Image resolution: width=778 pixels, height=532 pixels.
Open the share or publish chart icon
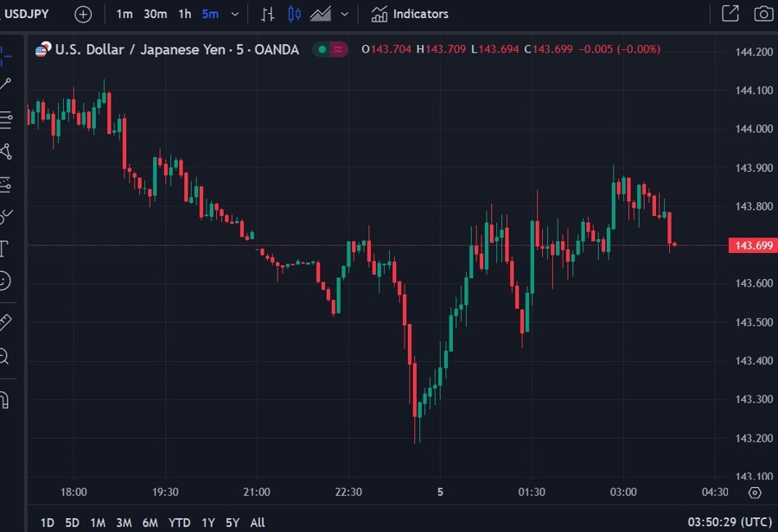click(x=730, y=14)
